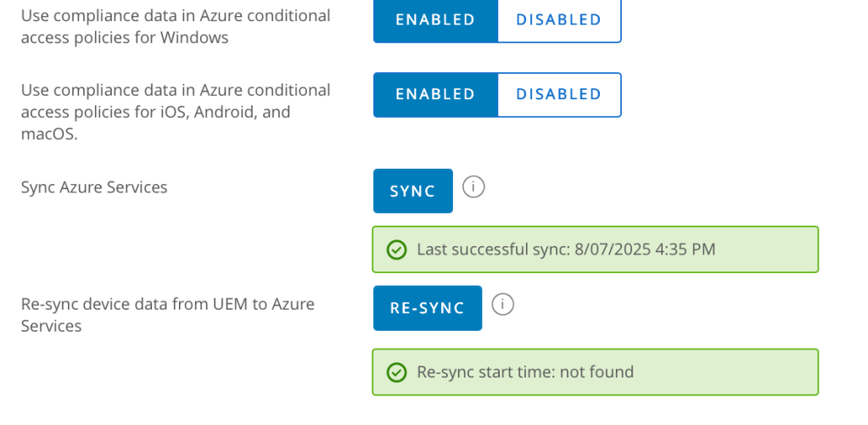Click the word 'Services' under Re-sync device data
This screenshot has height=425, width=868.
[51, 326]
